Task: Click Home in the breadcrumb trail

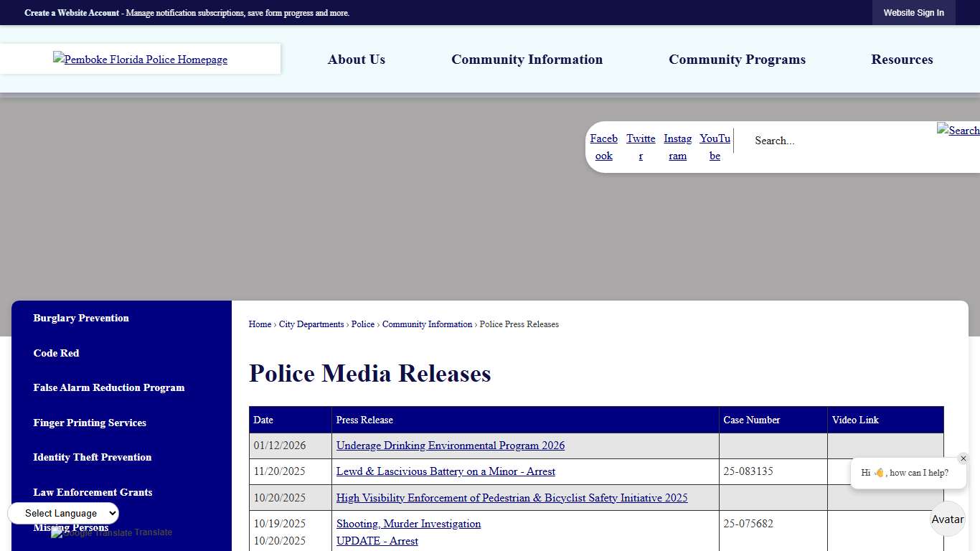Action: coord(260,324)
